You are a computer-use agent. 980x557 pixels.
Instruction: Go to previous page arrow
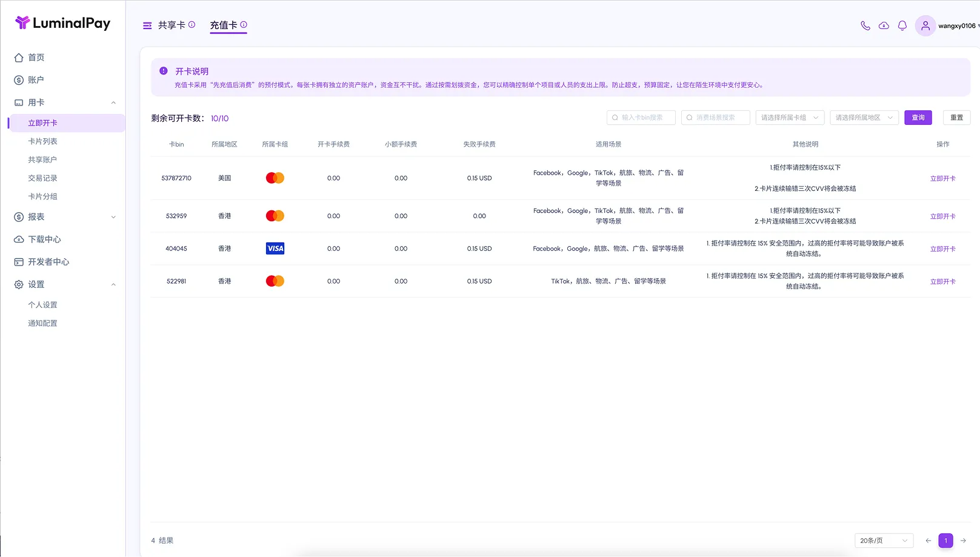pos(928,541)
